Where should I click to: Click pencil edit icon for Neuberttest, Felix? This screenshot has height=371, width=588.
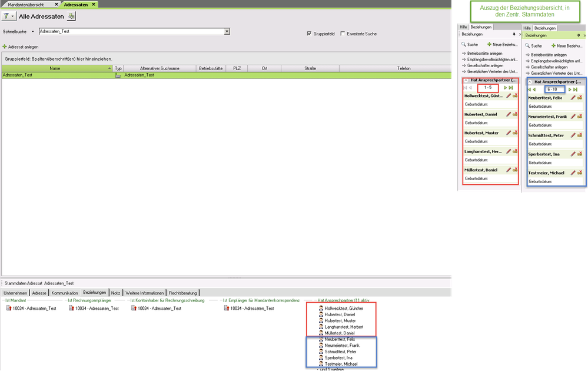pyautogui.click(x=573, y=98)
